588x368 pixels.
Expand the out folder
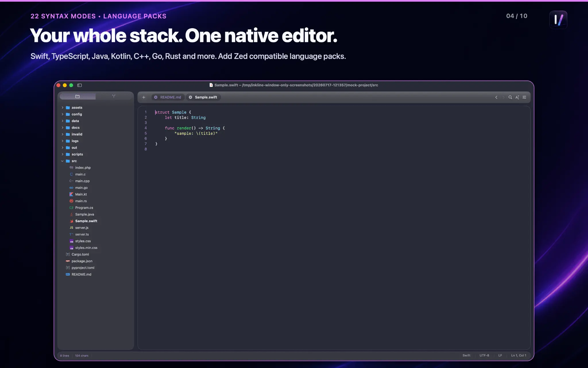(x=62, y=147)
